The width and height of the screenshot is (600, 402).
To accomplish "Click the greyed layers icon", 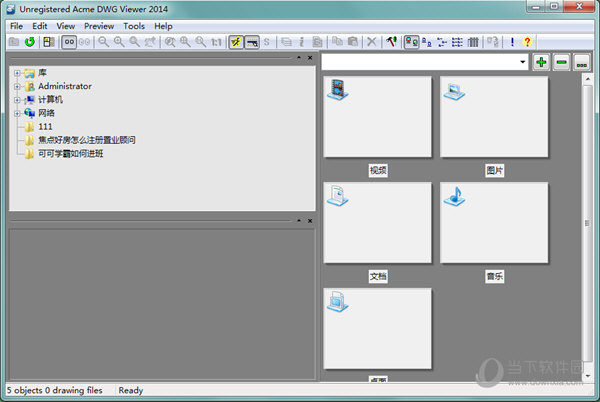I will pyautogui.click(x=286, y=42).
